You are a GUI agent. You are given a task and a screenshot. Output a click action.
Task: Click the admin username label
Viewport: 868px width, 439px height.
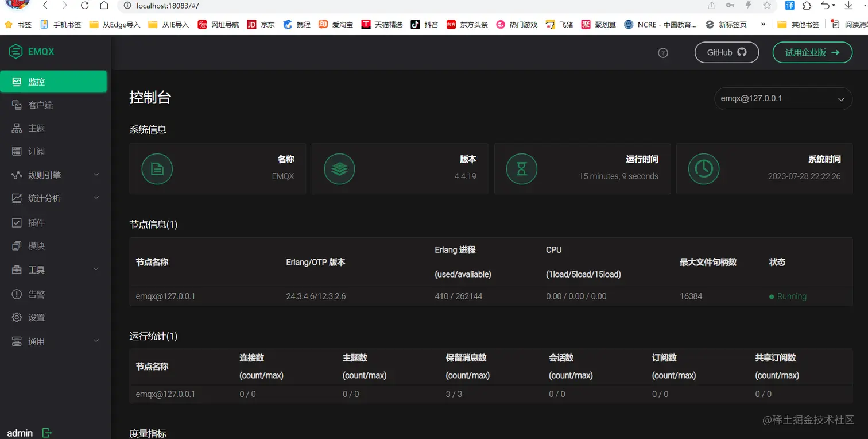[20, 433]
